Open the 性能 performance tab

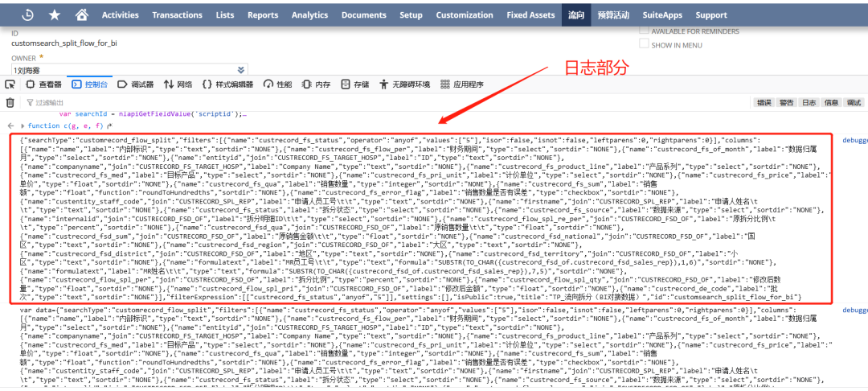[278, 84]
